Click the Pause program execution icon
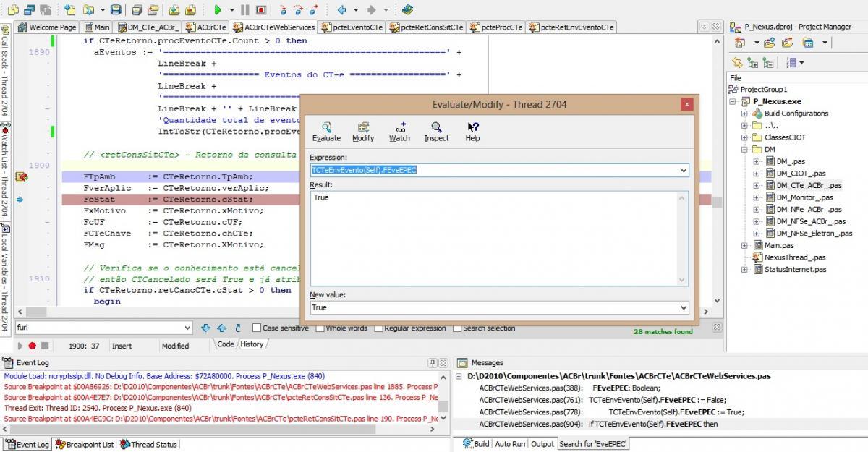Screen dimensions: 868x452 point(244,10)
